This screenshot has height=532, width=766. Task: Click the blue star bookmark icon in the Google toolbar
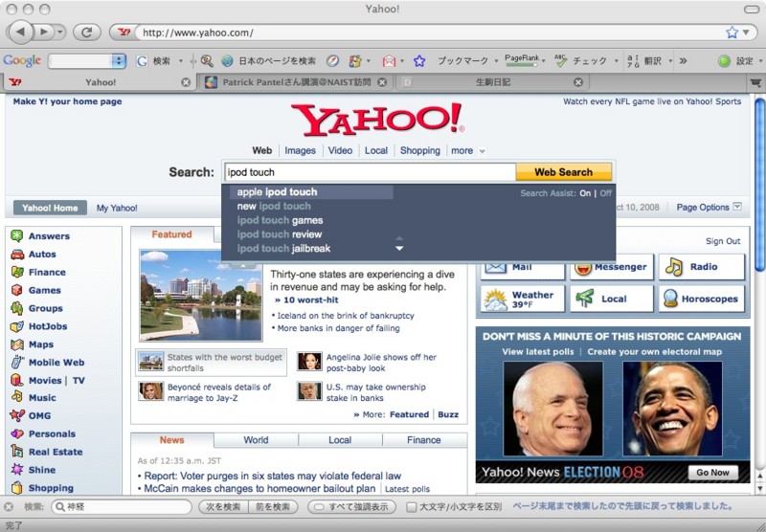[x=419, y=61]
